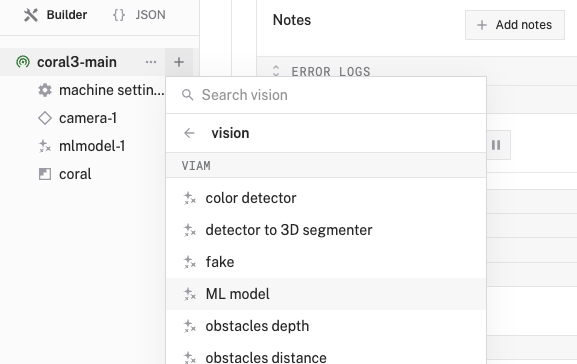Expand the ERROR LOGS section
This screenshot has width=577, height=364.
(x=276, y=71)
